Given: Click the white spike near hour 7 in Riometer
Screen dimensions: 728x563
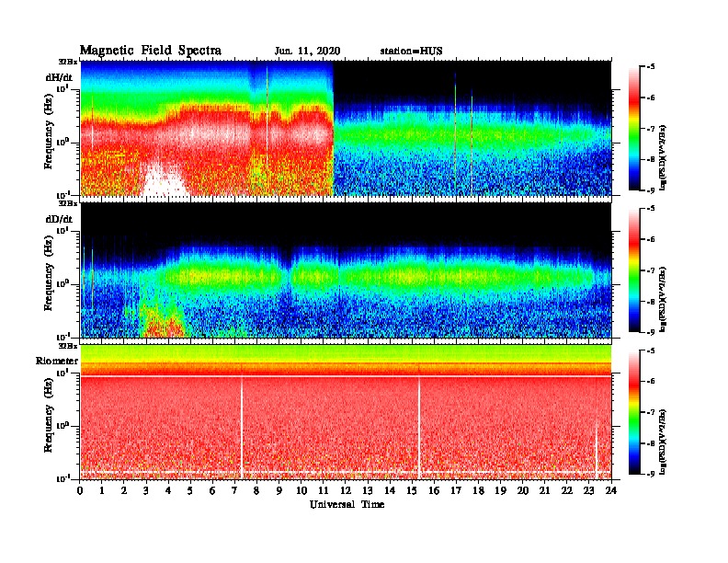Looking at the screenshot, I should point(242,428).
